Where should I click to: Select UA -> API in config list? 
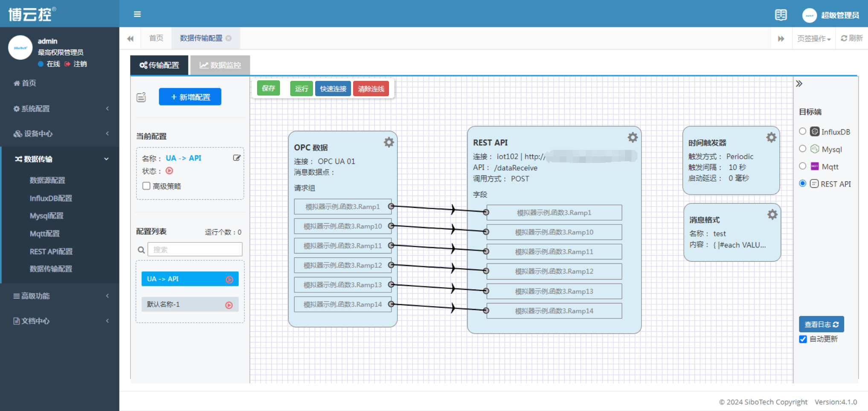190,279
